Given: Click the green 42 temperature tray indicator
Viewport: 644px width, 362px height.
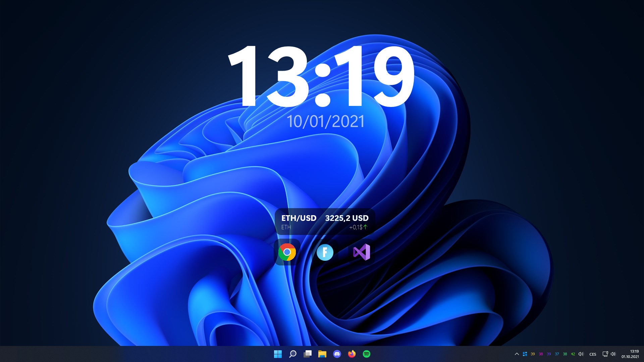Looking at the screenshot, I should click(573, 354).
